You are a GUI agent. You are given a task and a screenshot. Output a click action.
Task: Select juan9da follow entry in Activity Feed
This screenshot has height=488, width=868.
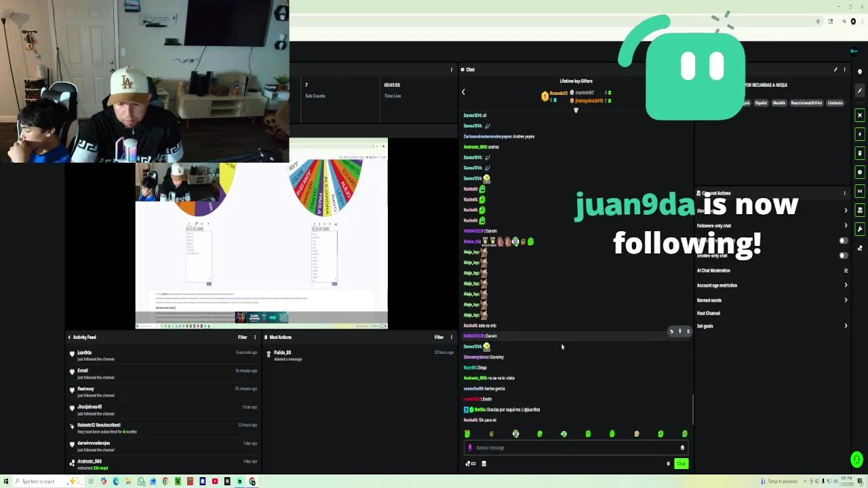tap(163, 355)
